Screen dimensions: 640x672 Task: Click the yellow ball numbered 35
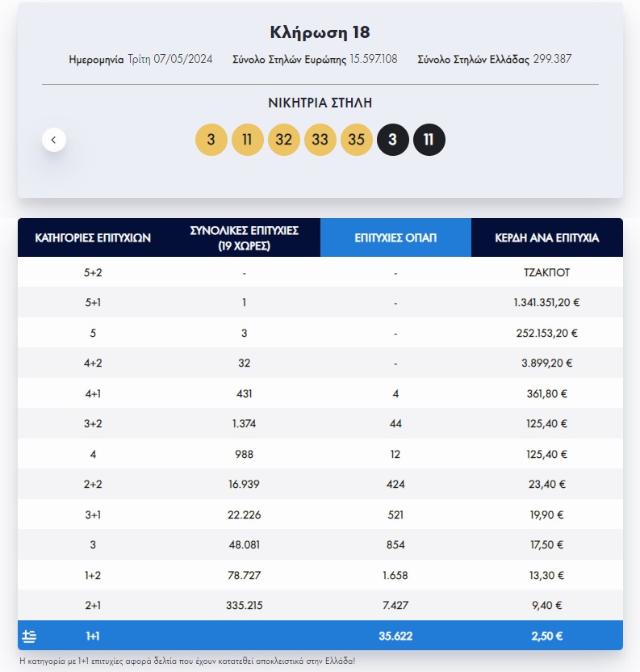point(357,140)
